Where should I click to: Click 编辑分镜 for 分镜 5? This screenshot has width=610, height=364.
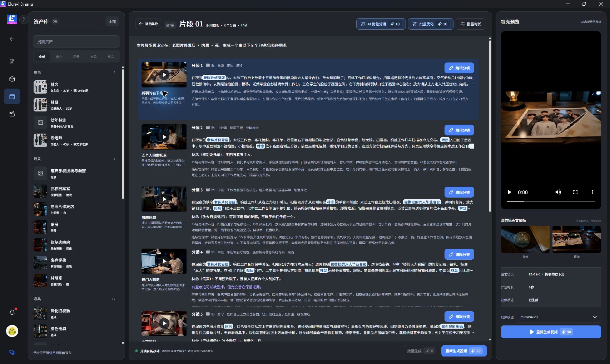point(459,316)
